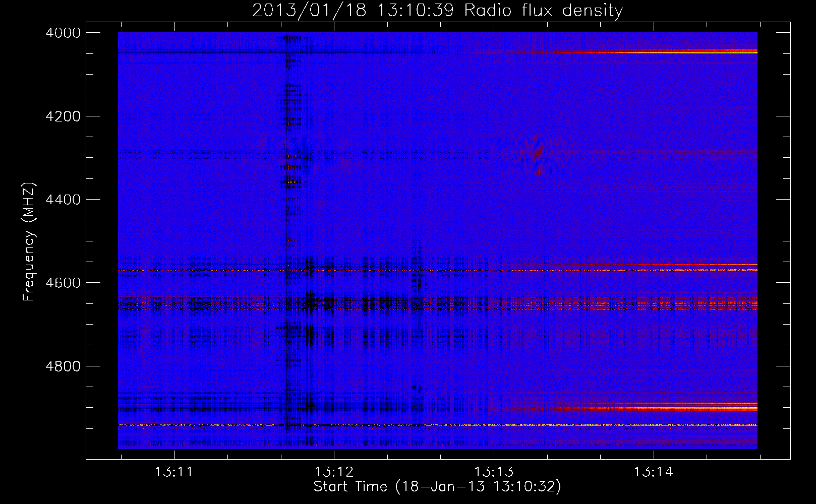The image size is (816, 504).
Task: Select the 4400 frequency axis label
Action: pyautogui.click(x=63, y=200)
